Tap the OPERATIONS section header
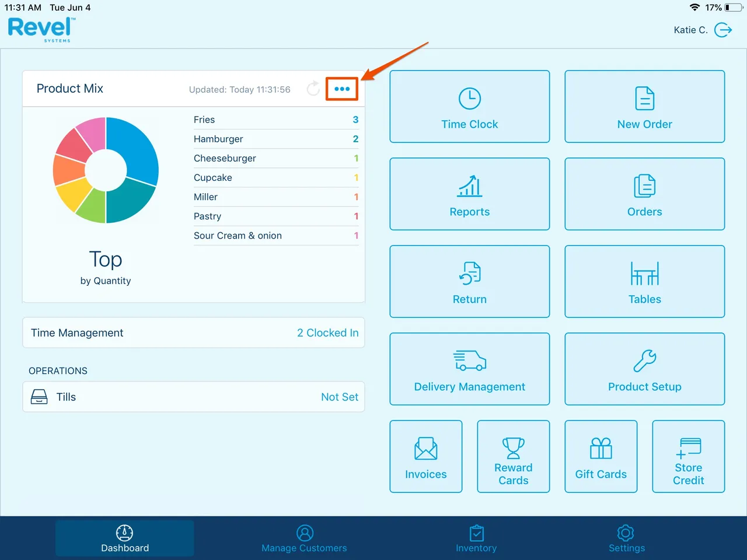This screenshot has width=747, height=560. (x=58, y=371)
